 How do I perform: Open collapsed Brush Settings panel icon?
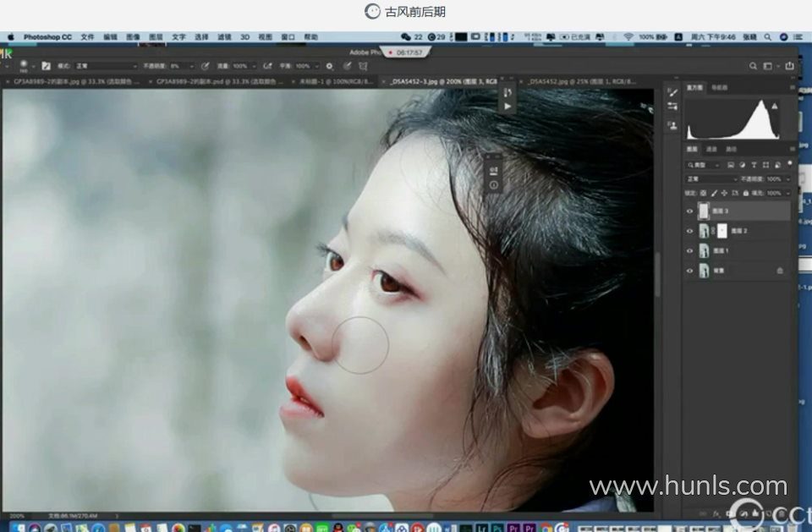click(672, 92)
